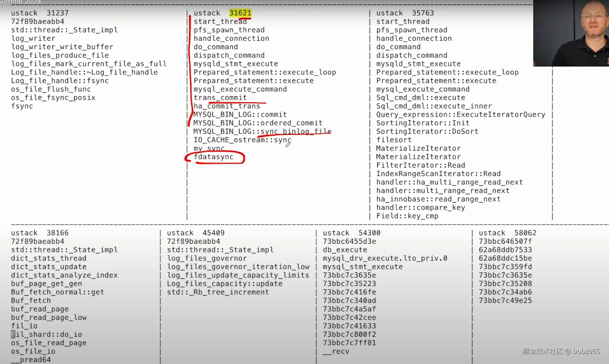Viewport: 609px width, 364px height.
Task: Click the 'fsync' stack frame
Action: tap(22, 106)
